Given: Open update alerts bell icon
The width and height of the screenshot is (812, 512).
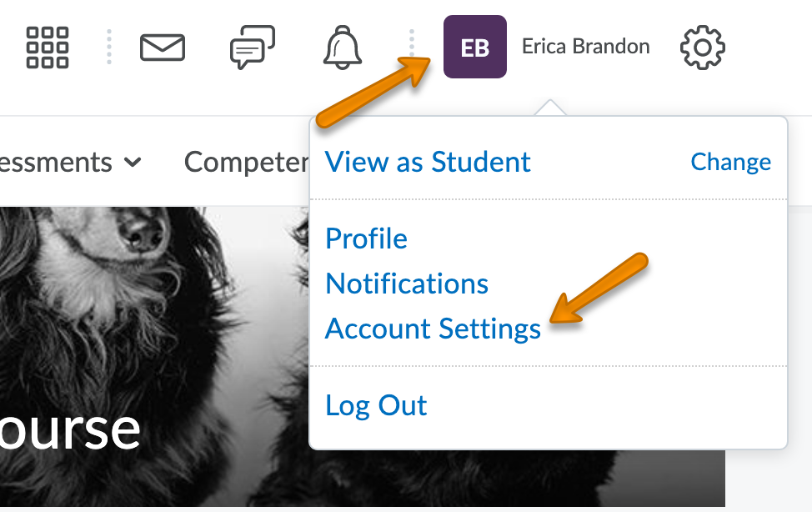Looking at the screenshot, I should (342, 47).
